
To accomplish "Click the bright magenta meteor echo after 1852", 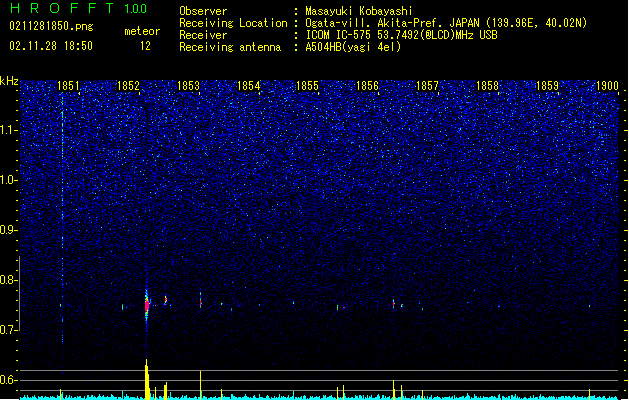I will (x=147, y=306).
